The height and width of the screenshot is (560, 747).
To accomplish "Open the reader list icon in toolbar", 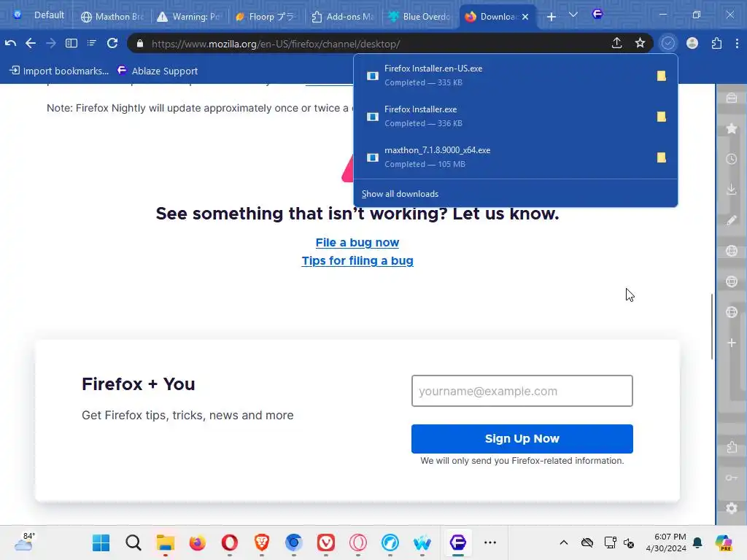I will click(x=91, y=43).
